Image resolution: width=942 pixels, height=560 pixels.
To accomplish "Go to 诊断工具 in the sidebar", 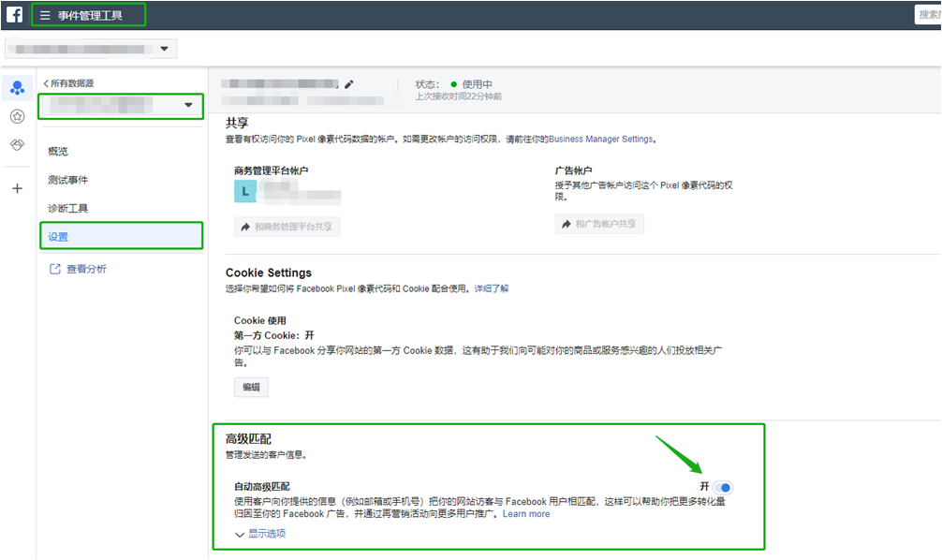I will [x=68, y=208].
